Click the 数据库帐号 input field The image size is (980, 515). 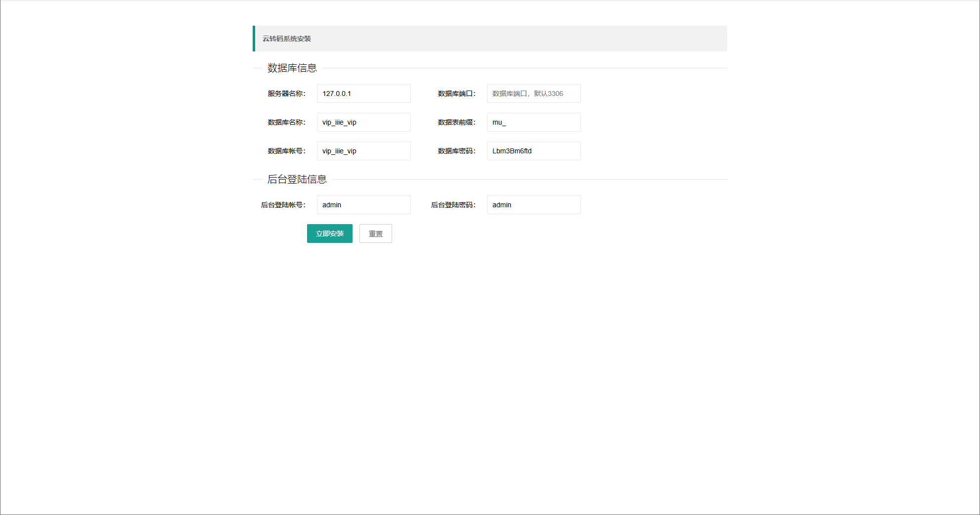pyautogui.click(x=363, y=151)
